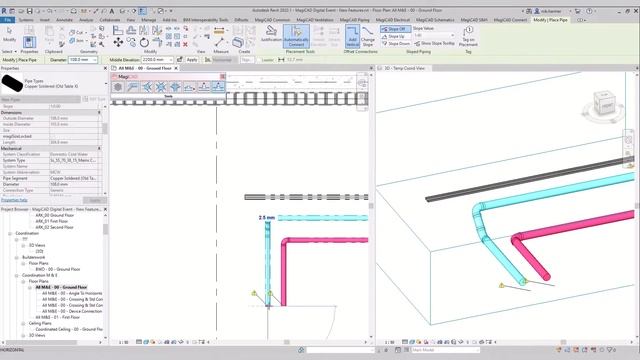This screenshot has width=640, height=360.
Task: Click the lock icon next to Middle Elevation
Action: (x=180, y=60)
